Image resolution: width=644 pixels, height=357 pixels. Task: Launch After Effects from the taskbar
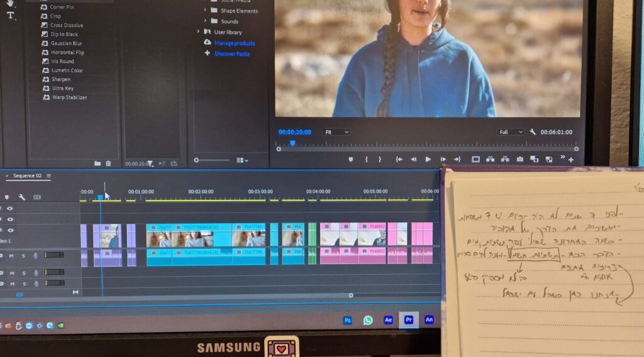point(388,320)
